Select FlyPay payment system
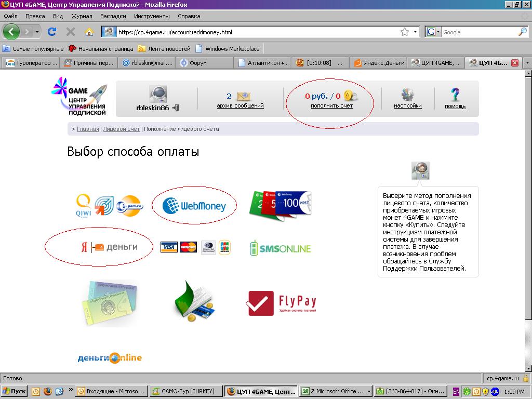The width and height of the screenshot is (532, 399). click(281, 303)
